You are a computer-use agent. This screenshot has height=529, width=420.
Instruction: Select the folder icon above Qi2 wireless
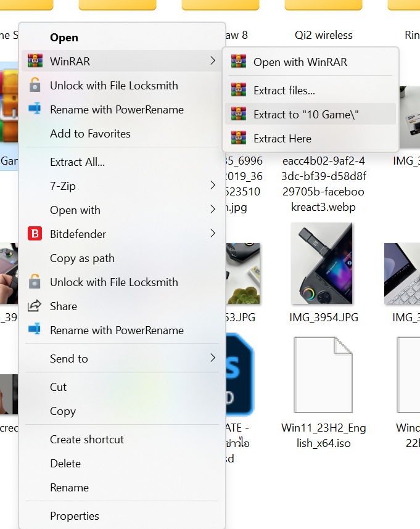324,5
